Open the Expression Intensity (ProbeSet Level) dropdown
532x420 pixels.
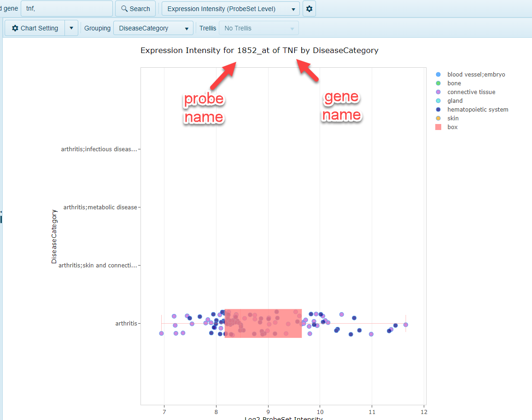(230, 8)
